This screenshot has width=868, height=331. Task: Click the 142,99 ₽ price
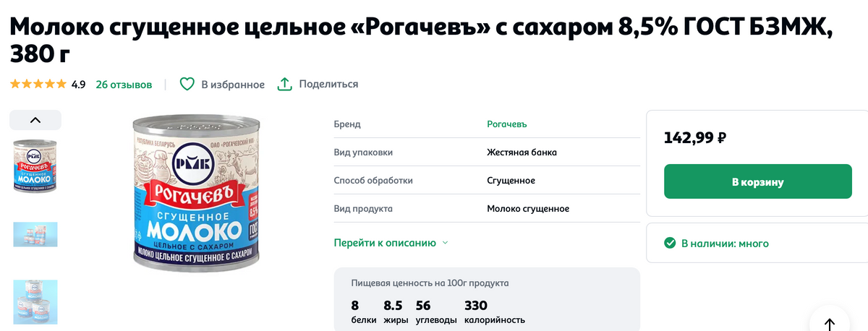tap(695, 137)
